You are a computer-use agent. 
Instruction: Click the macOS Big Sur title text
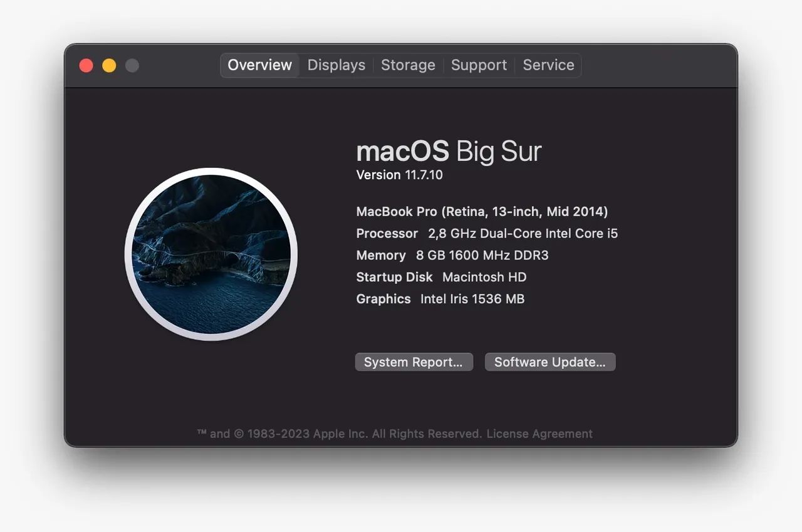(449, 150)
